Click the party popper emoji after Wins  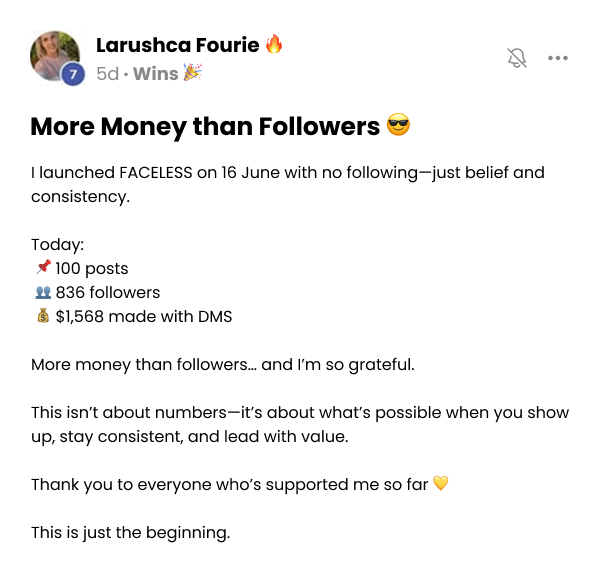[192, 72]
